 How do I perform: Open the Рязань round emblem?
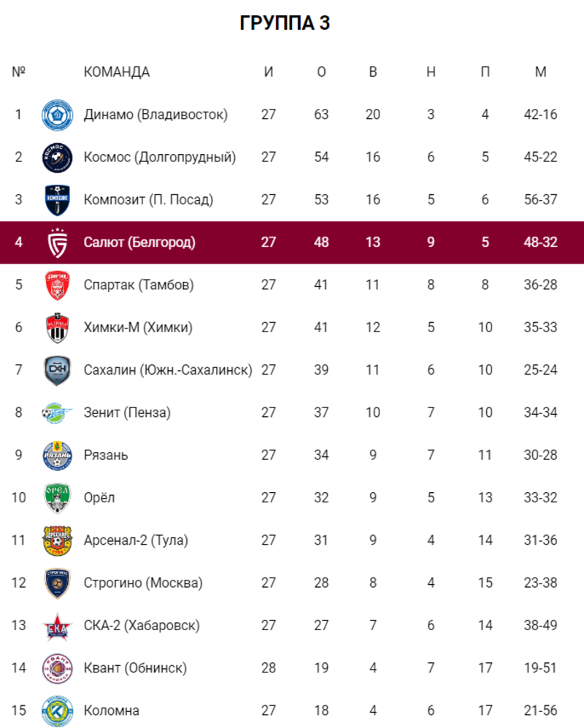[57, 456]
